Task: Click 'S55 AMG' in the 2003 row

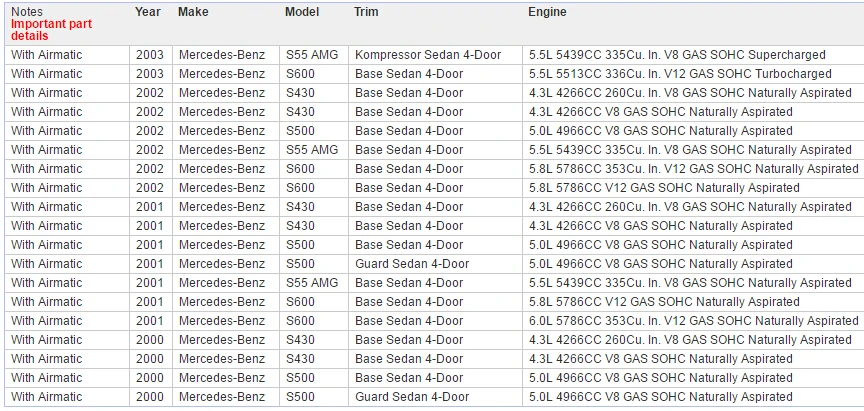Action: click(312, 55)
